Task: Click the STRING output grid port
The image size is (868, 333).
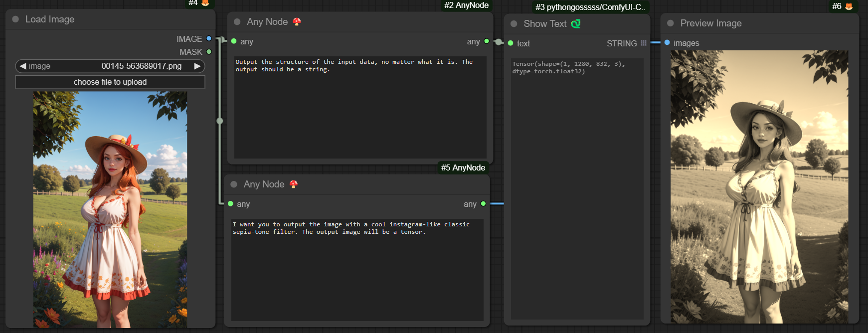Action: coord(644,43)
